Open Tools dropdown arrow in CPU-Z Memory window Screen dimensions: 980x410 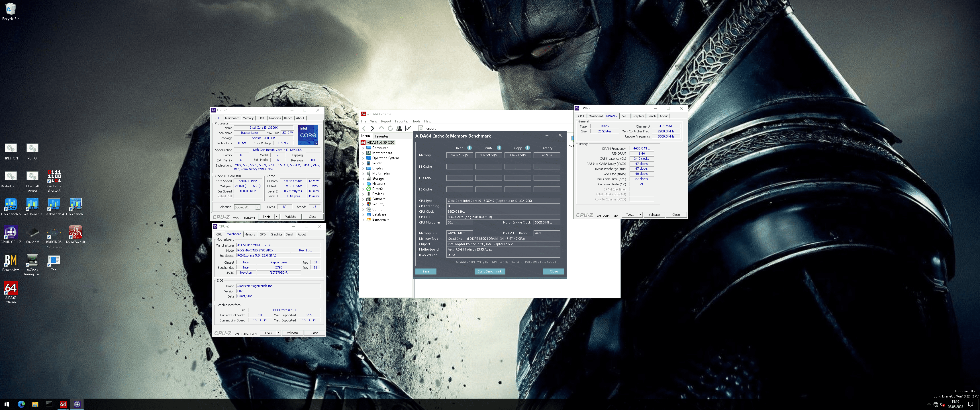coord(640,215)
